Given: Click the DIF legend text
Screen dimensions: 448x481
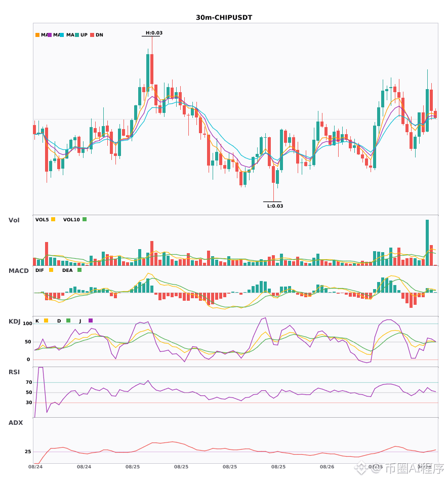Looking at the screenshot, I should [x=39, y=270].
